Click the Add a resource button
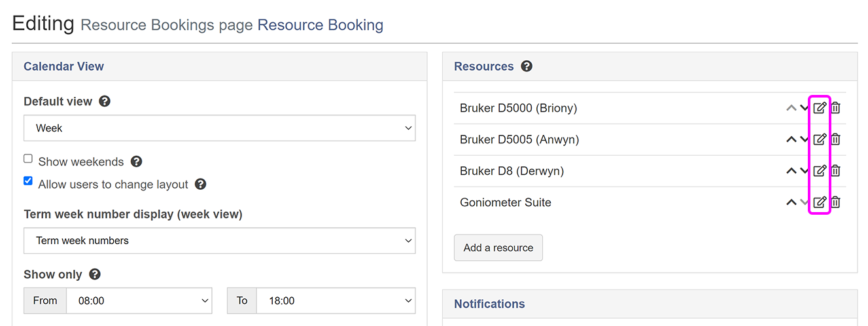 pyautogui.click(x=498, y=248)
